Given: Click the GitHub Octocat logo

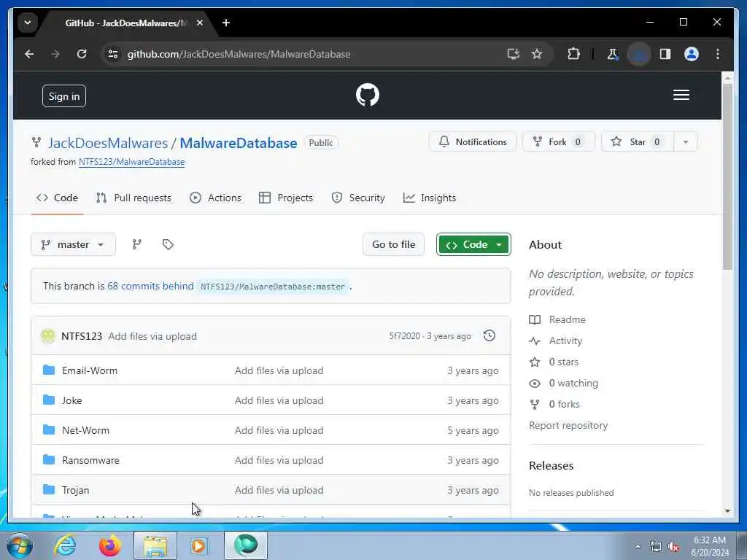Looking at the screenshot, I should (368, 95).
